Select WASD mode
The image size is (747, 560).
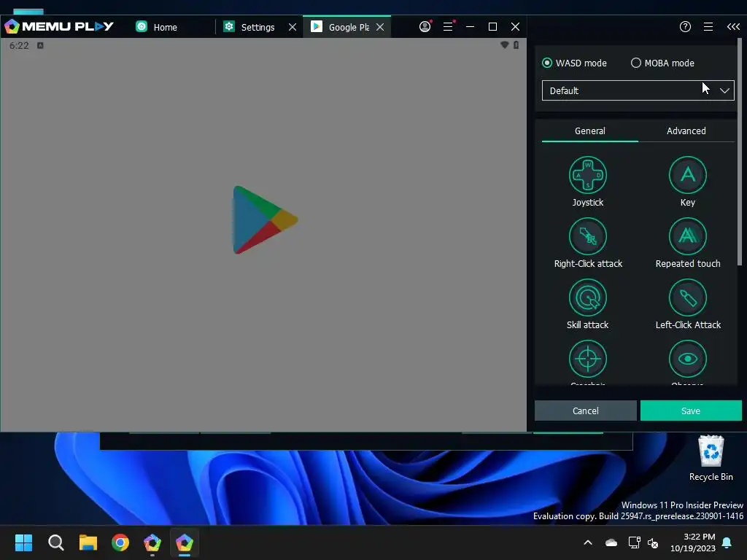click(574, 63)
